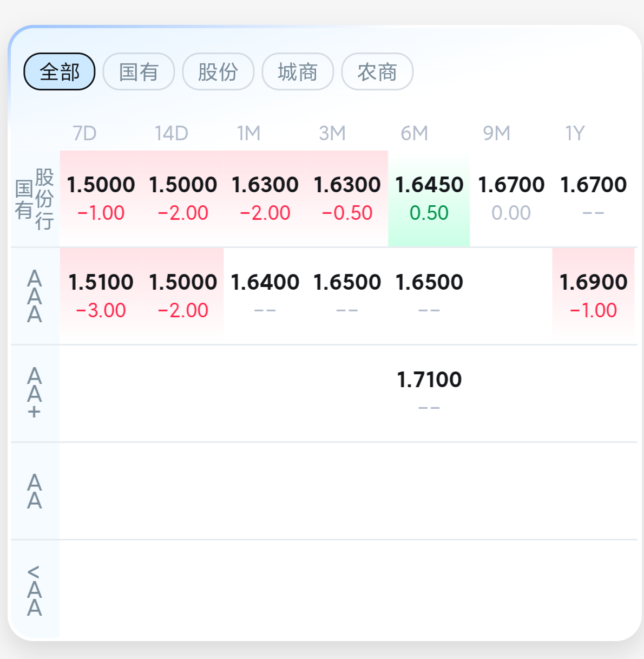Switch to the 股份 filter tab
The height and width of the screenshot is (659, 644).
click(x=218, y=71)
